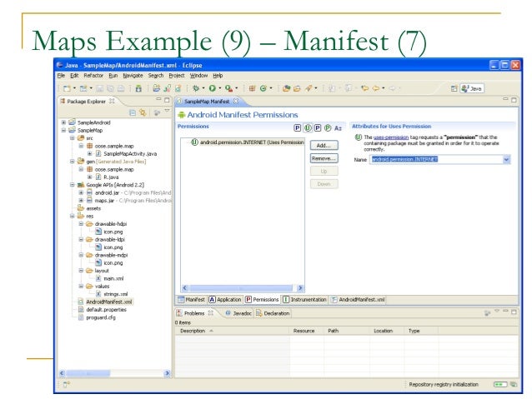Click the Open Perspective icon
Viewport: 532px width, 399px height.
454,89
